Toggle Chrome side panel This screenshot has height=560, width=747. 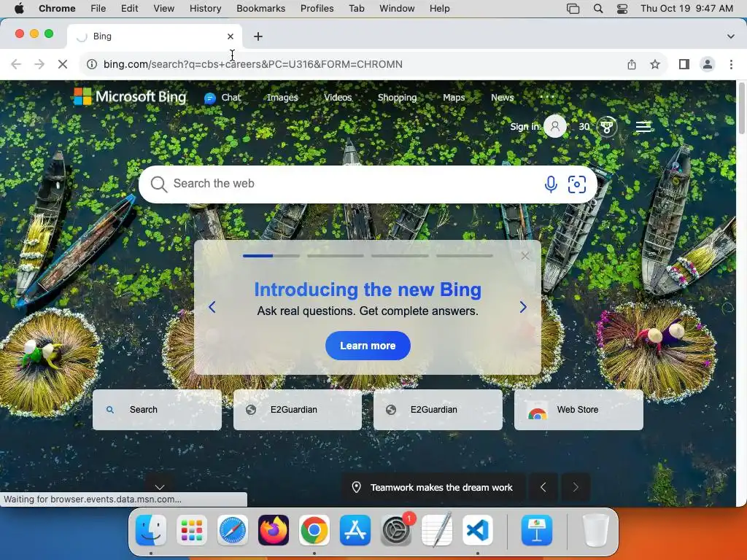(684, 64)
